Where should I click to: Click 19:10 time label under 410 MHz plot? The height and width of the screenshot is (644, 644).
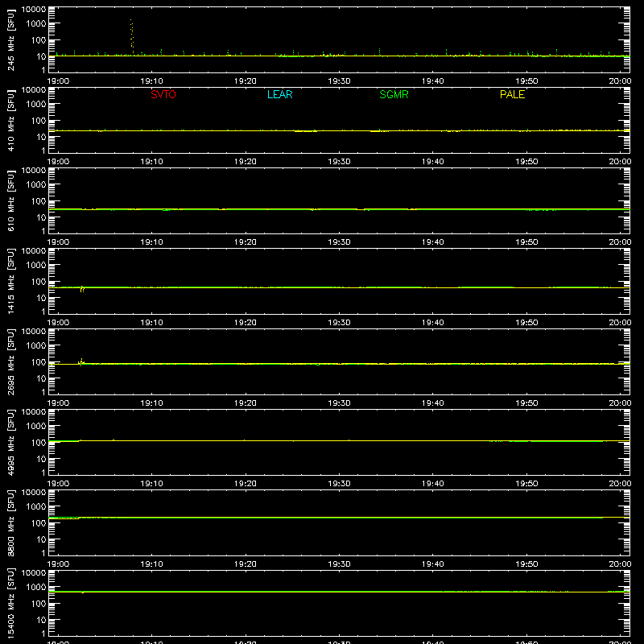point(151,162)
